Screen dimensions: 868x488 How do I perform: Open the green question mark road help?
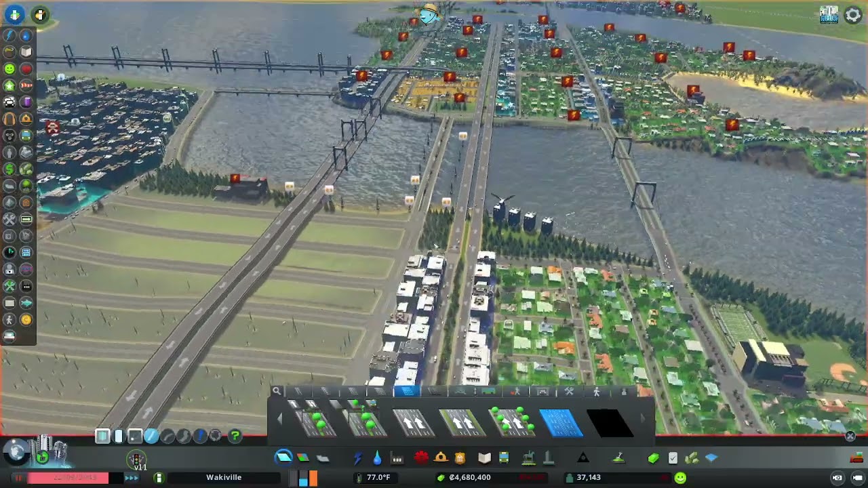click(235, 436)
